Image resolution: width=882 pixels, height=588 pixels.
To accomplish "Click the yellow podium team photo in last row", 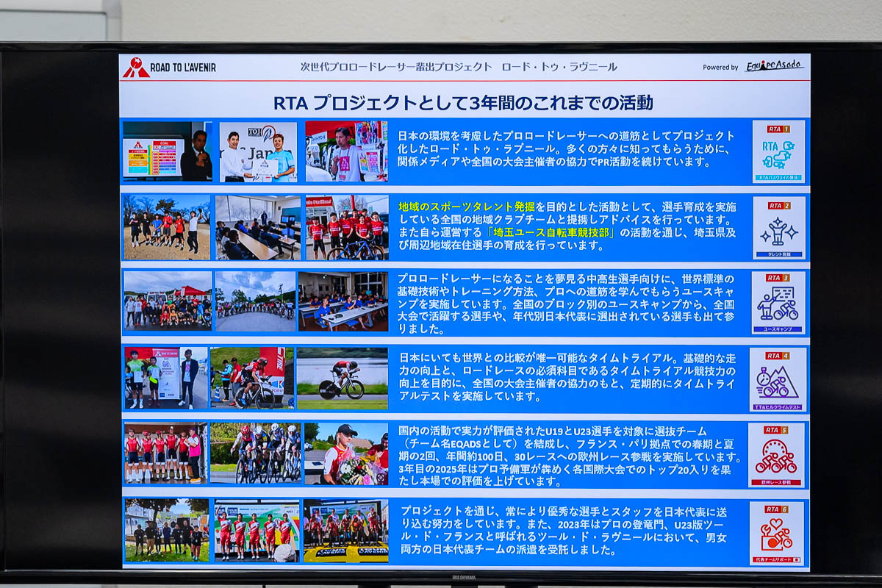I will 345,531.
